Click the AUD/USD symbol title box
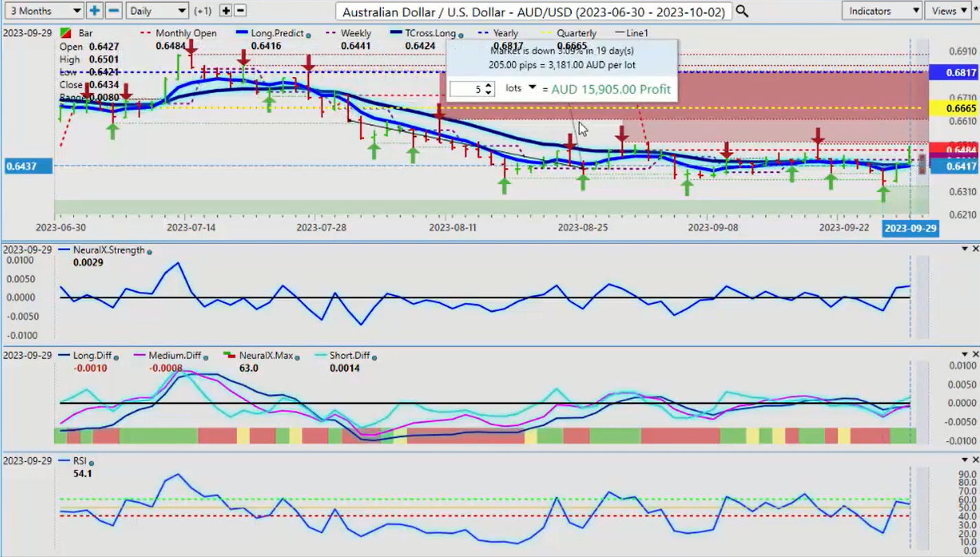 (534, 12)
